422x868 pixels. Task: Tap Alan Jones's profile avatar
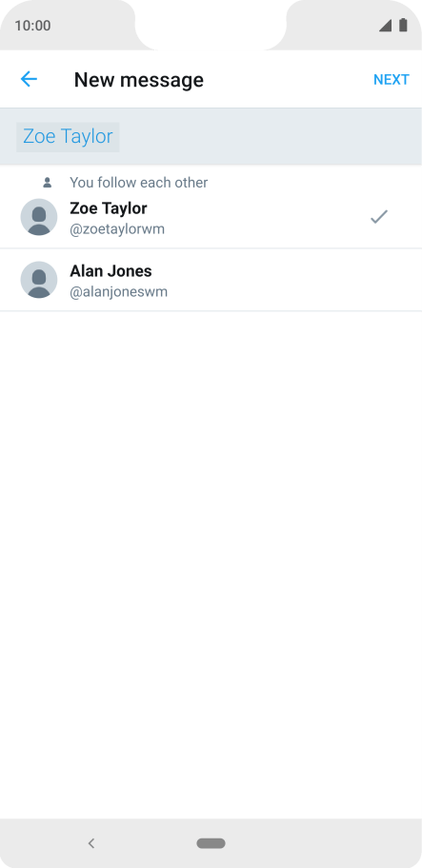tap(39, 280)
